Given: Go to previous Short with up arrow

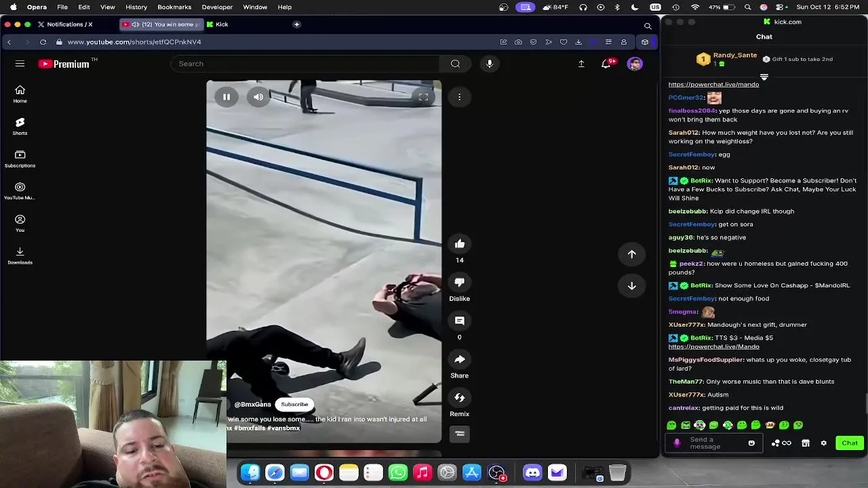Looking at the screenshot, I should pyautogui.click(x=631, y=254).
